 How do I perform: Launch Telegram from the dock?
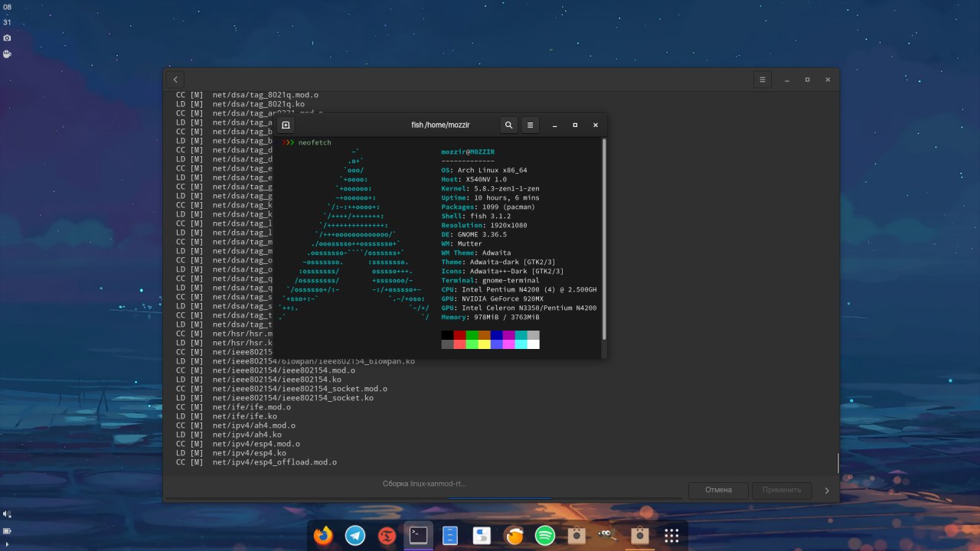coord(355,536)
